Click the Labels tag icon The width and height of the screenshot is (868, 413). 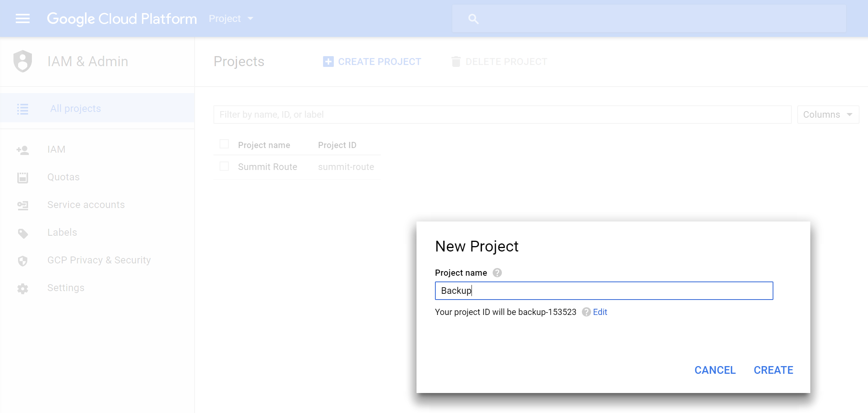23,233
